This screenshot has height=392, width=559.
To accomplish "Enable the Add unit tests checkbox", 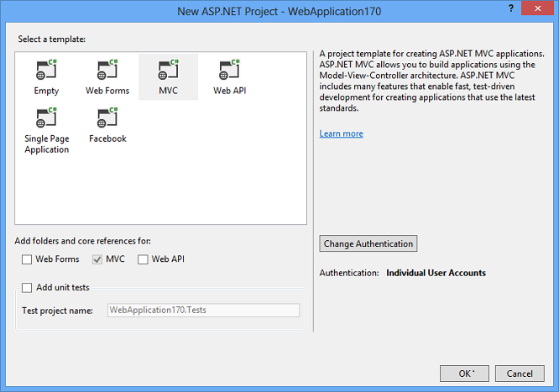I will pos(28,288).
